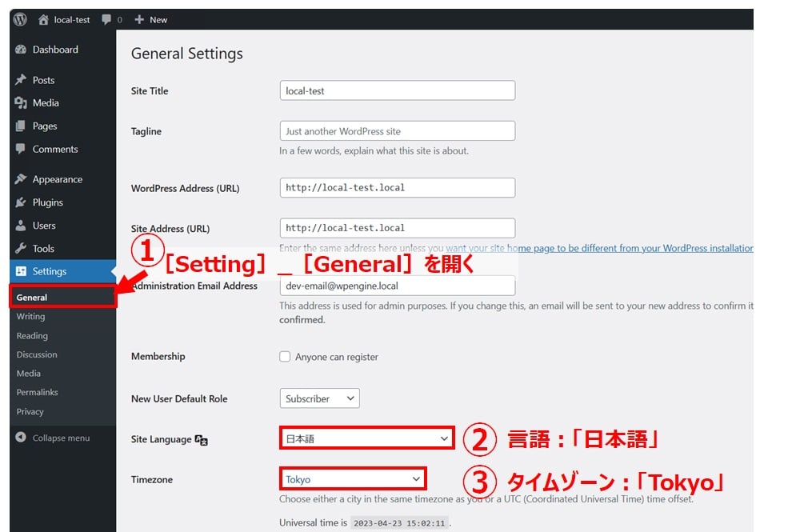Open the Privacy settings submenu
The width and height of the screenshot is (800, 532).
pyautogui.click(x=30, y=412)
